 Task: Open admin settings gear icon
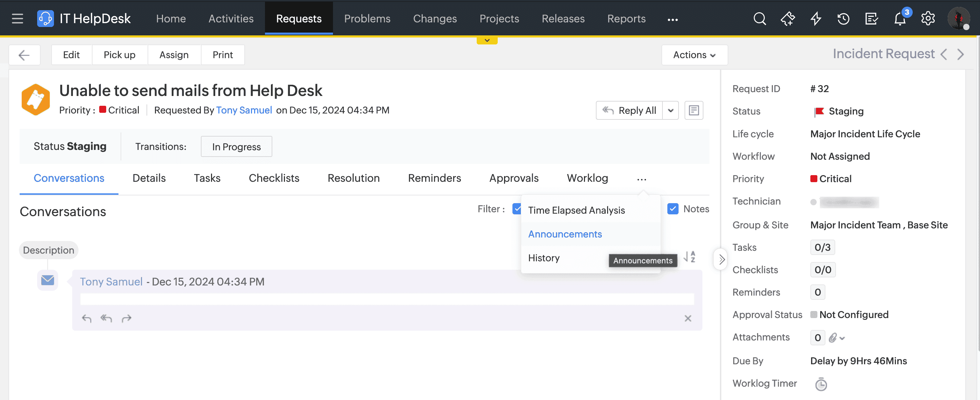tap(927, 19)
